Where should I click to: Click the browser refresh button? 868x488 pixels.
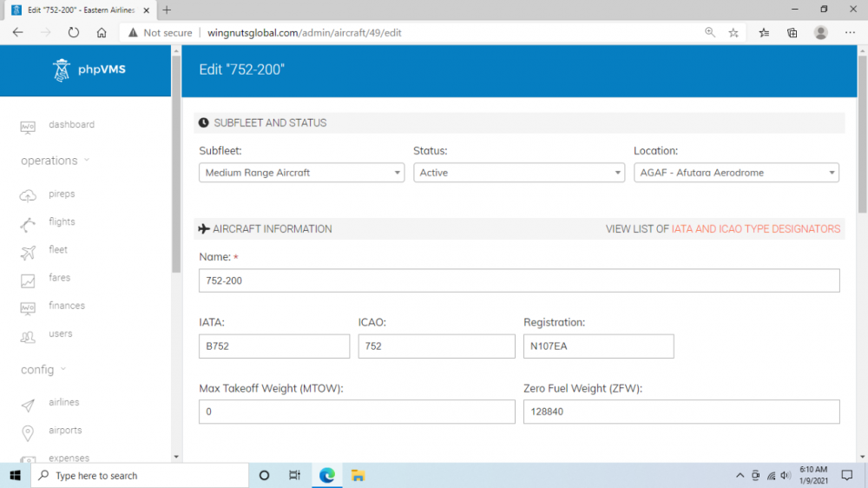[74, 33]
